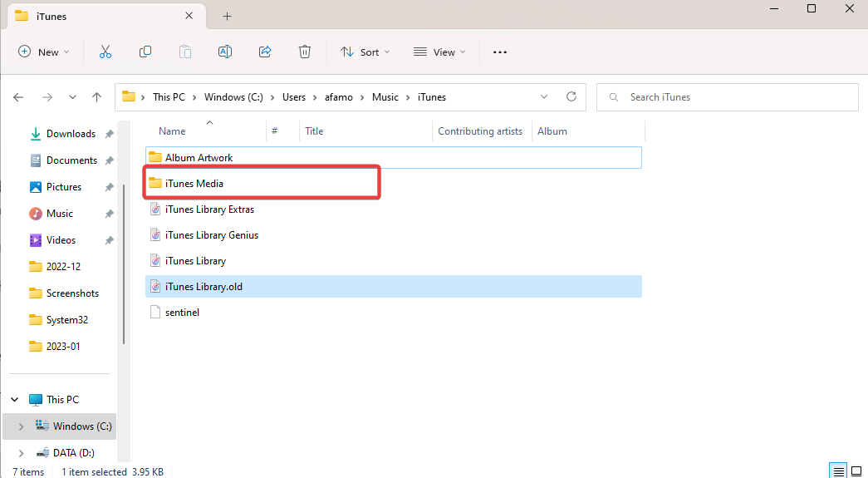
Task: Select the iTunes Media folder
Action: click(393, 184)
